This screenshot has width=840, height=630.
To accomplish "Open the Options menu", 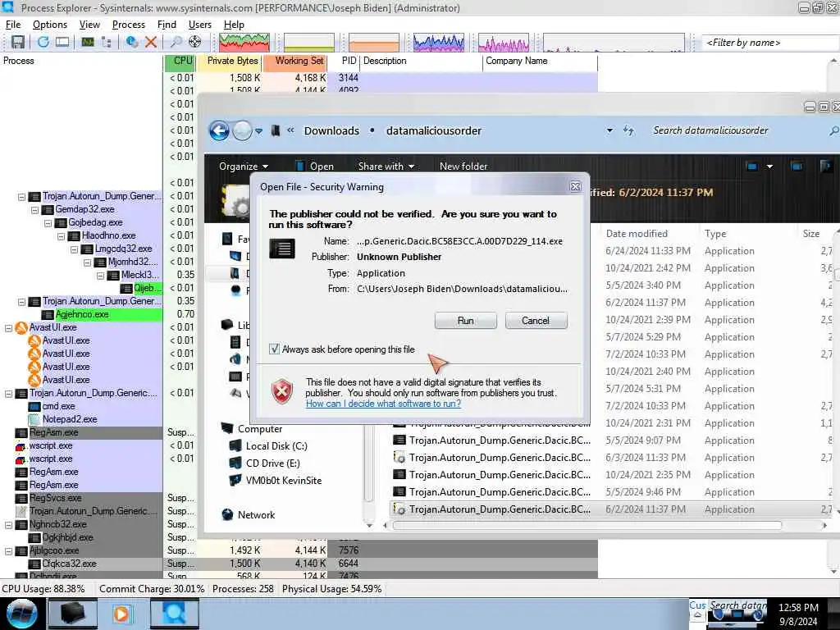I will click(x=50, y=25).
